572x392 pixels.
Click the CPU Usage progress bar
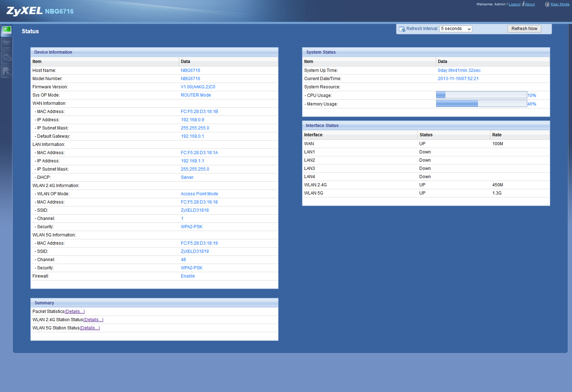coord(482,95)
